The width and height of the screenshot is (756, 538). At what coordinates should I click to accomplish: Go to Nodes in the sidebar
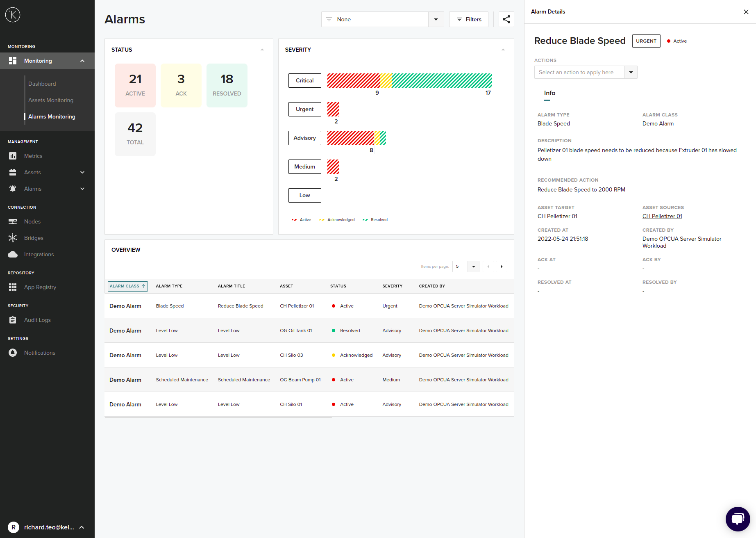(x=32, y=221)
